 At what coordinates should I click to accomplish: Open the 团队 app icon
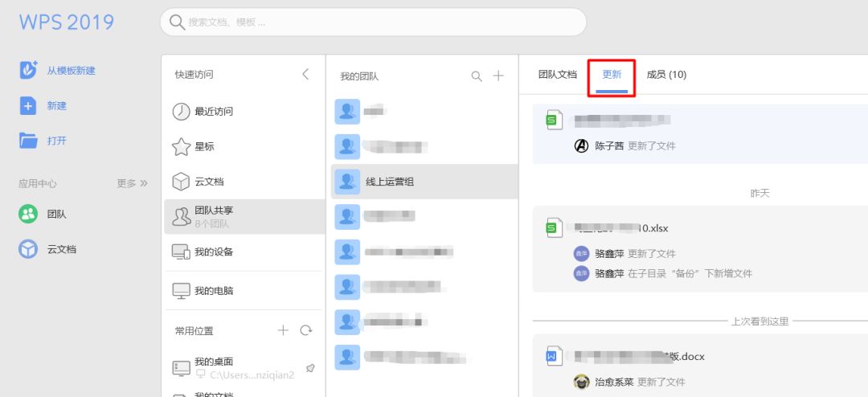pos(28,214)
